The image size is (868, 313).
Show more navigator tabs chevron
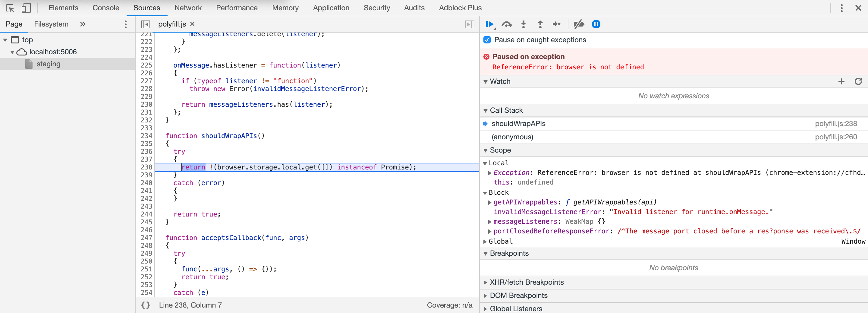(83, 24)
